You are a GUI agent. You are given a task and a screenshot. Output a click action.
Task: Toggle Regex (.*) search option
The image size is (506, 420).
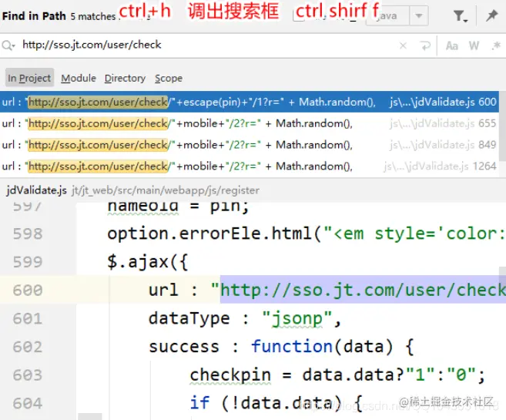click(496, 45)
